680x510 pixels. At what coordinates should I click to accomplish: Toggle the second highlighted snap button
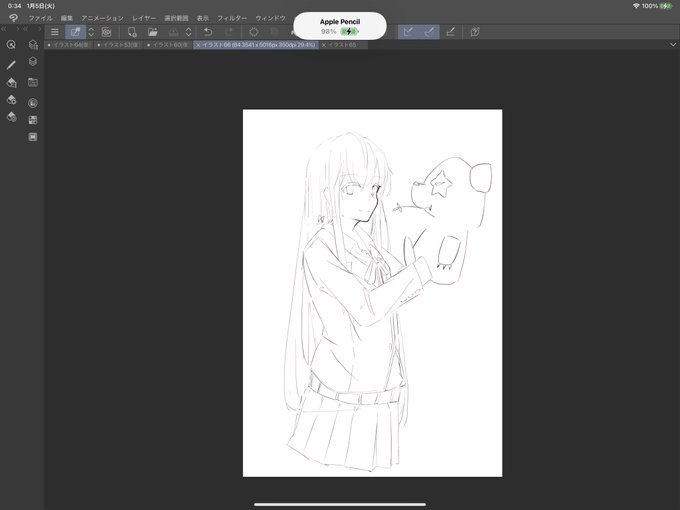(429, 32)
